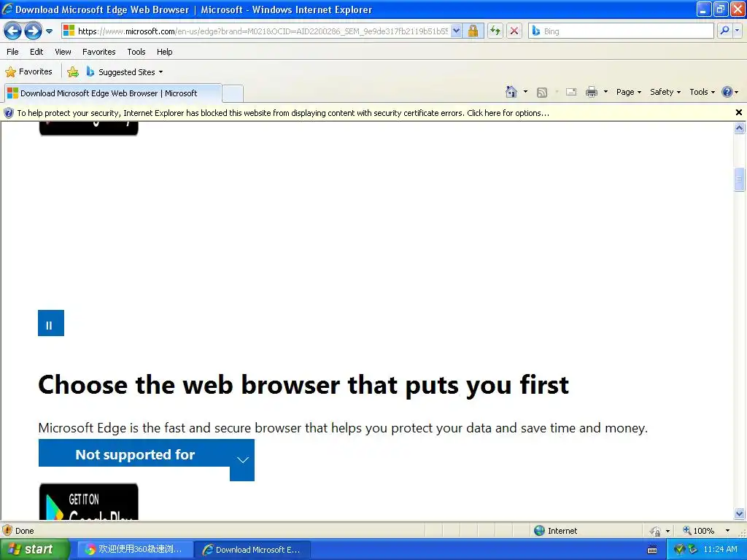Open a new blank tab
This screenshot has height=560, width=747.
click(233, 93)
